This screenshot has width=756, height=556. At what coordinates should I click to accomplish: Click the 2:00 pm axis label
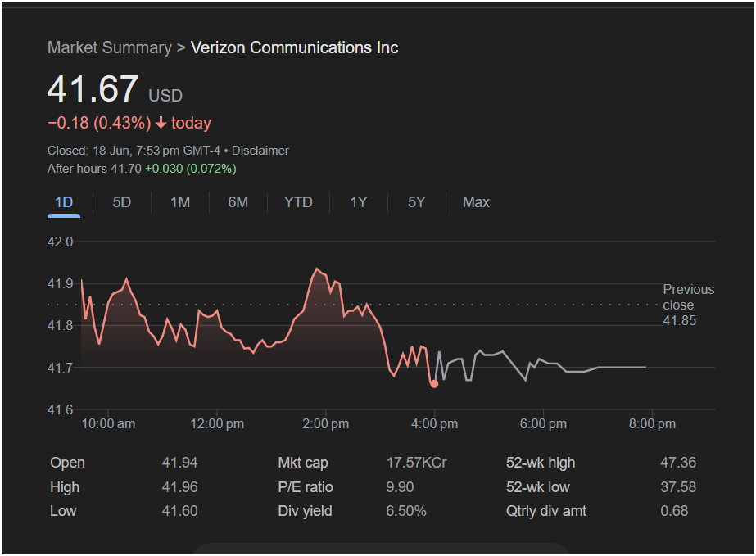(325, 424)
